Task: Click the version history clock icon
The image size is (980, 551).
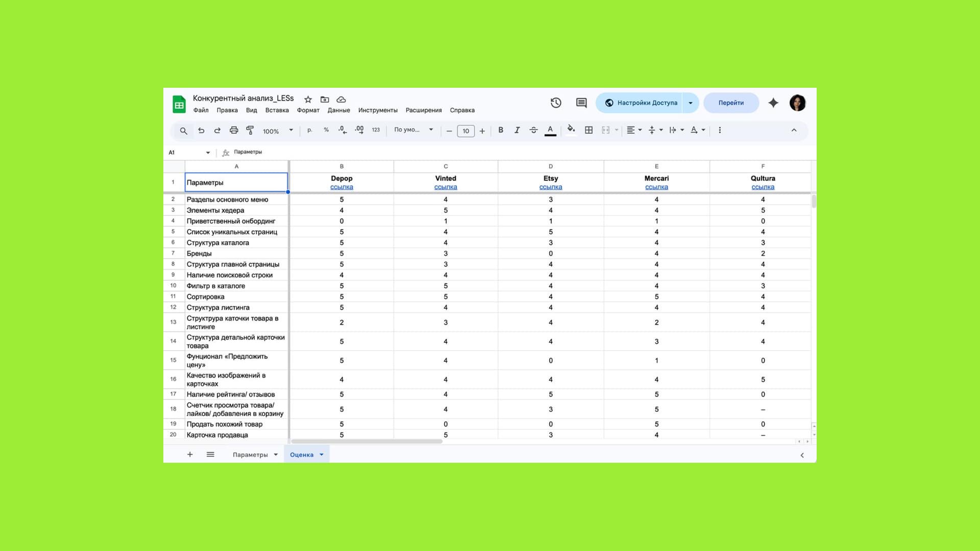Action: [556, 103]
